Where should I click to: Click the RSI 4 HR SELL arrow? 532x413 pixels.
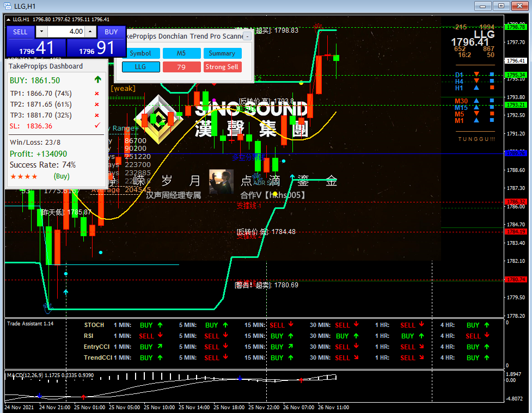(487, 335)
